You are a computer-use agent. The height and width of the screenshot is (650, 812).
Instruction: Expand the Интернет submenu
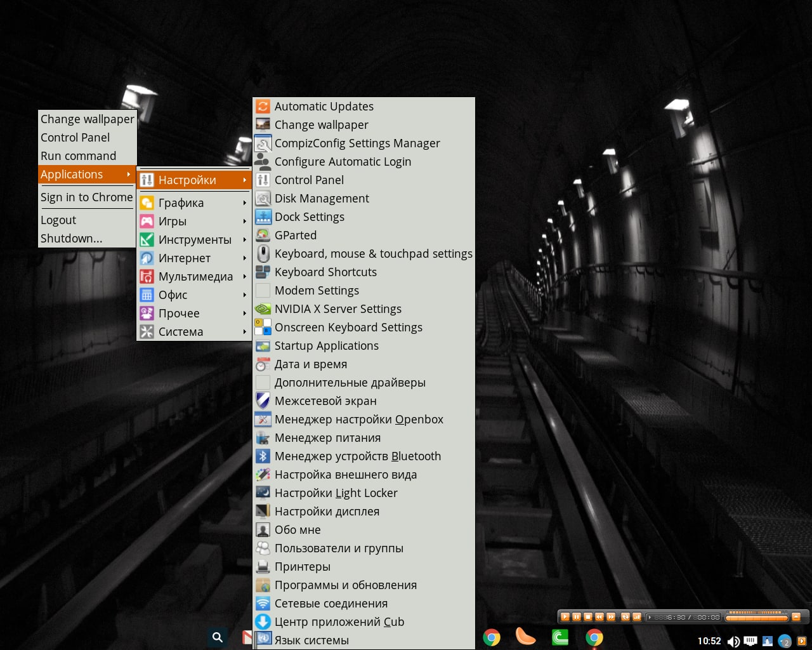[193, 258]
